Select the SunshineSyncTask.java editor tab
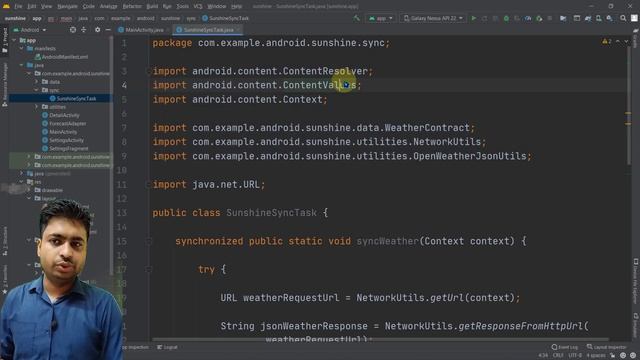The width and height of the screenshot is (640, 360). pos(208,30)
